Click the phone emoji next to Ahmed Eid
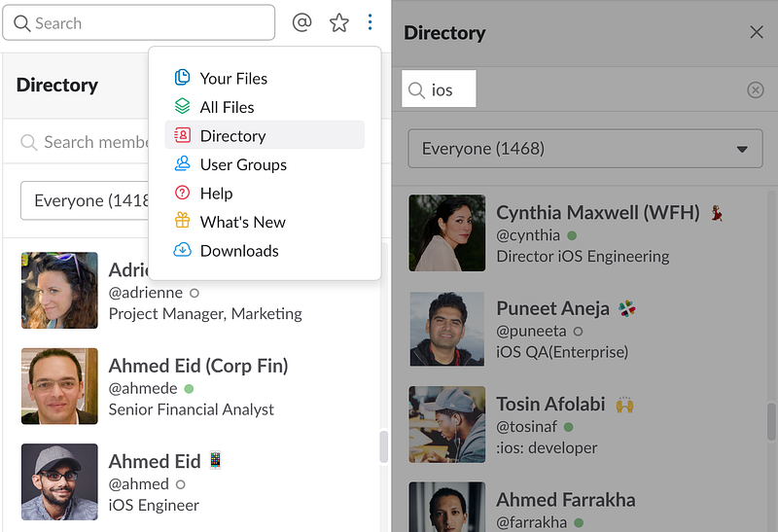This screenshot has height=532, width=778. [x=215, y=461]
